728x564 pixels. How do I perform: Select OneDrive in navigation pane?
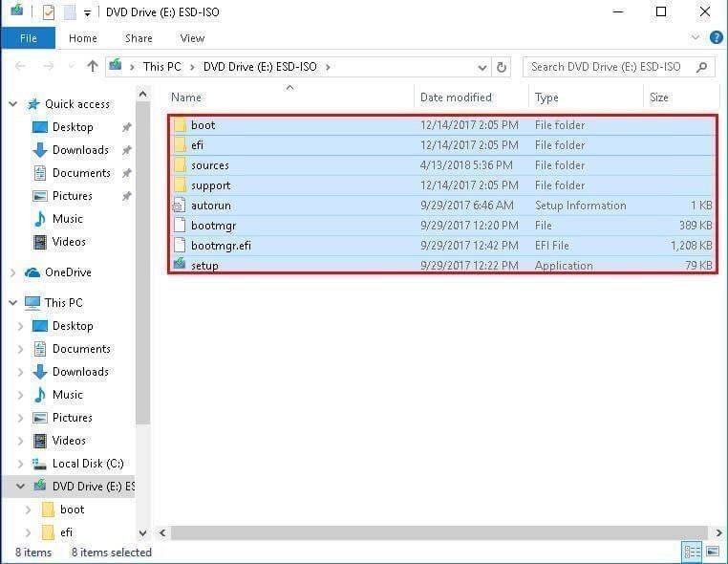(68, 272)
